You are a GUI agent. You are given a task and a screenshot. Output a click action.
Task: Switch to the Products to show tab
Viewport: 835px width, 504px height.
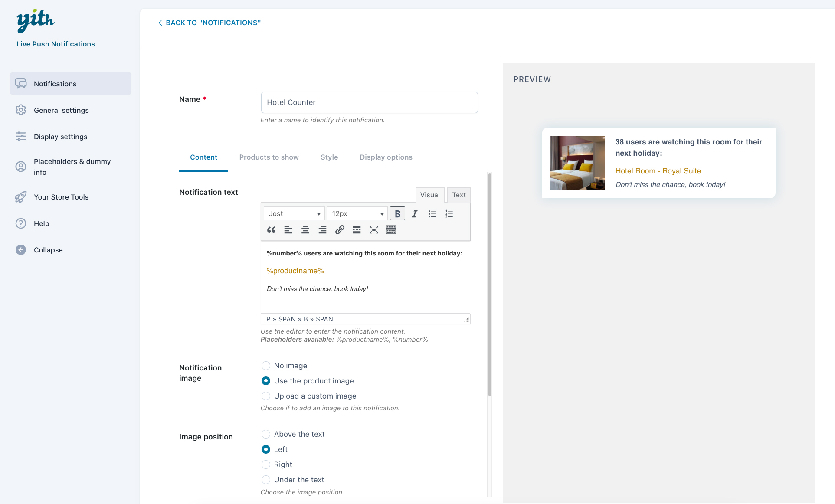pos(269,157)
